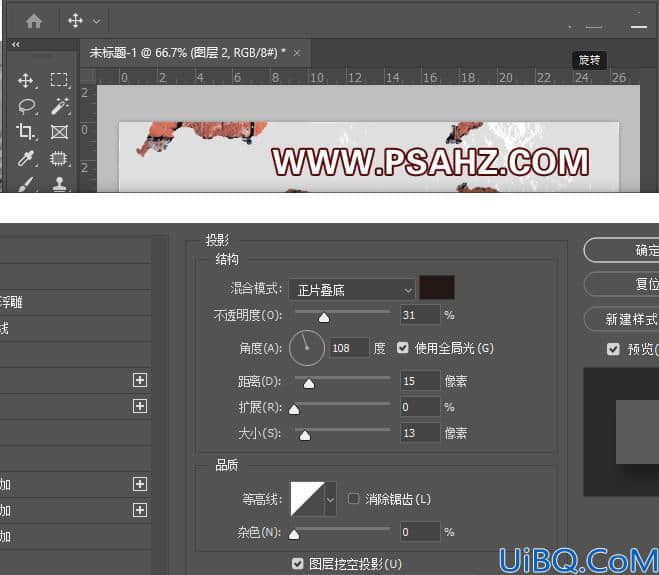Select the Move tool in the toolbox
659x575 pixels.
click(26, 80)
